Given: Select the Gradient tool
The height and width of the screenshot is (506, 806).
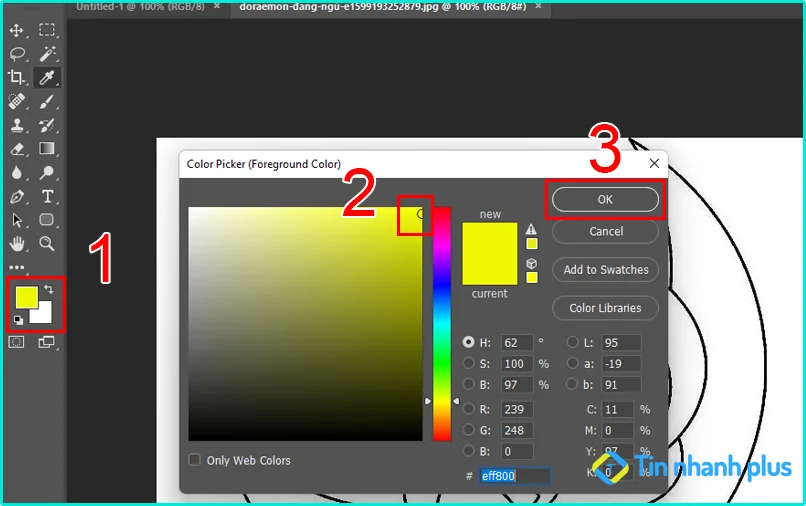Looking at the screenshot, I should [47, 149].
